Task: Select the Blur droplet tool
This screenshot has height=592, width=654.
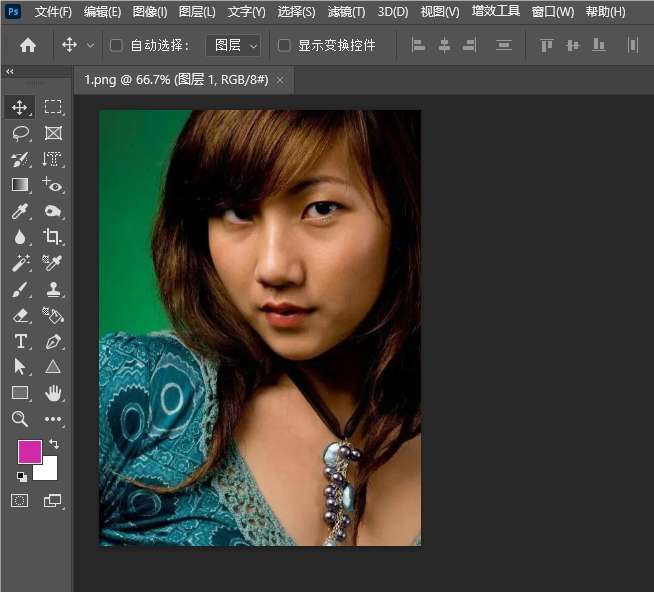Action: coord(20,237)
